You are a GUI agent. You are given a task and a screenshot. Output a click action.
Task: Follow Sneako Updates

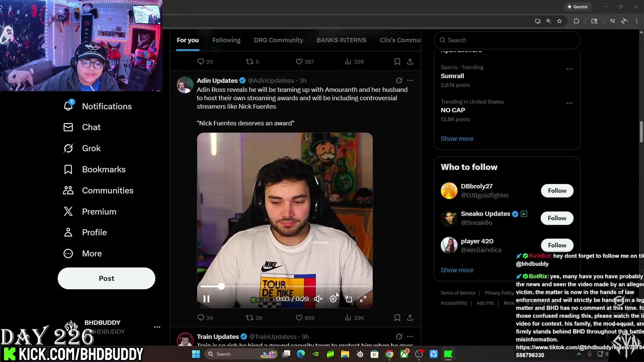pos(557,218)
